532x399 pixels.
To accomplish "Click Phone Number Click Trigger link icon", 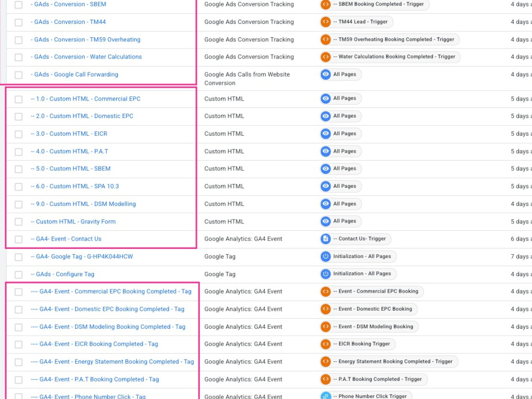I will tap(326, 396).
